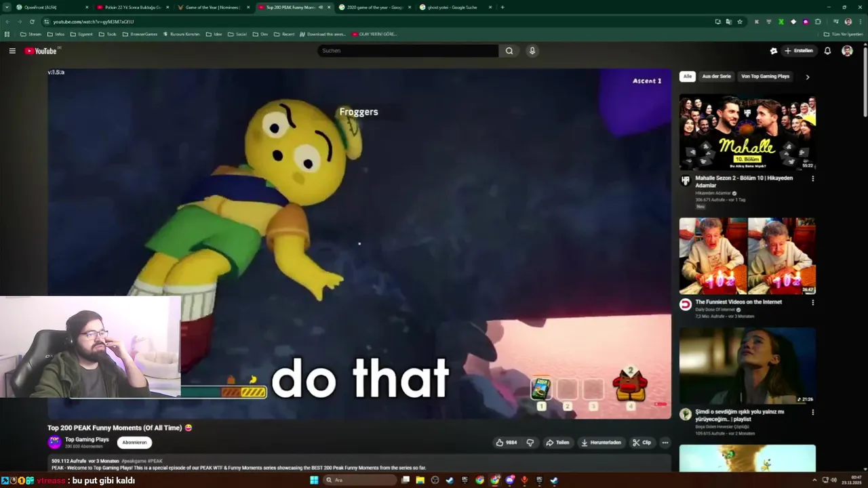Click the Clip button
Viewport: 868px width, 488px height.
(642, 443)
